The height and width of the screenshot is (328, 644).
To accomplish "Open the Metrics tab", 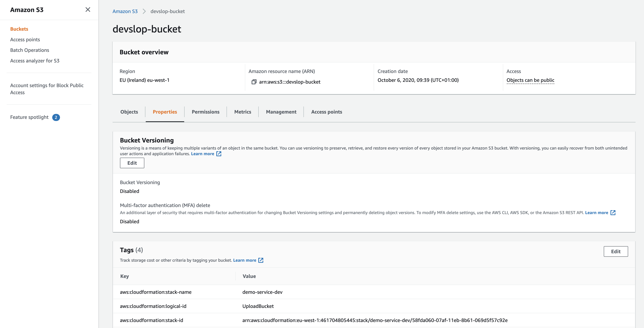I will tap(242, 112).
